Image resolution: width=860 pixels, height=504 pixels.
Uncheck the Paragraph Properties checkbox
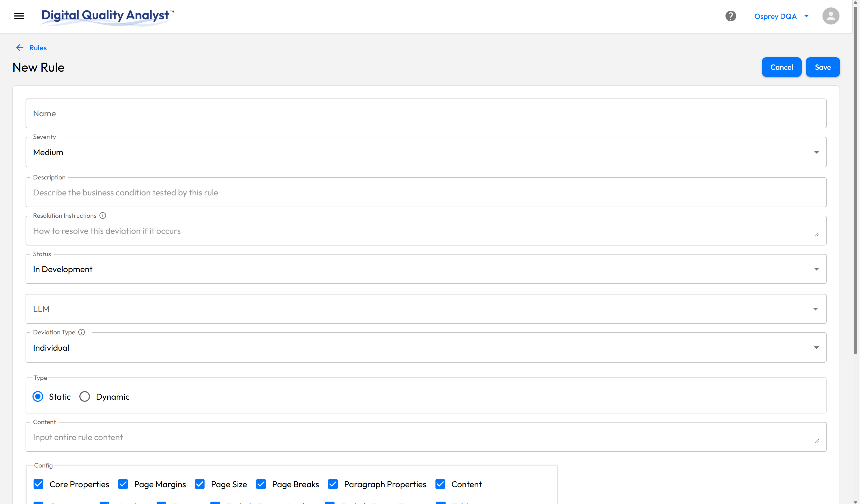click(x=333, y=484)
